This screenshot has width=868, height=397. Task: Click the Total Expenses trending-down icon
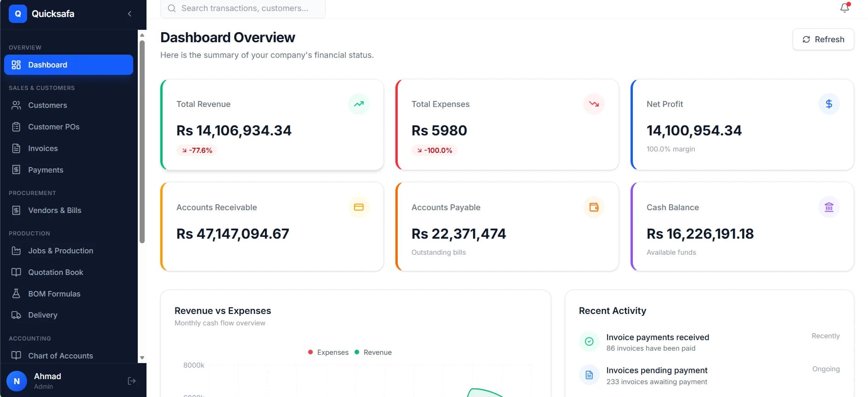[x=594, y=104]
